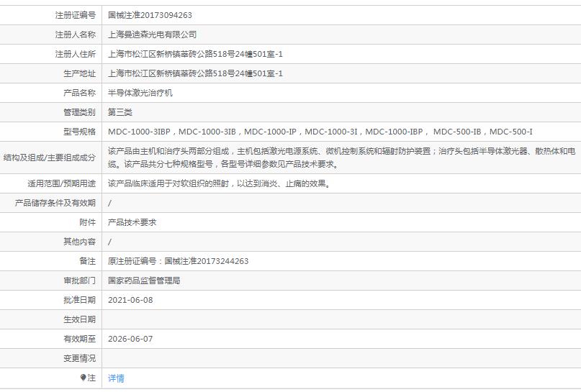The width and height of the screenshot is (581, 392).
Task: Click the 产品名称 label
Action: tap(79, 93)
